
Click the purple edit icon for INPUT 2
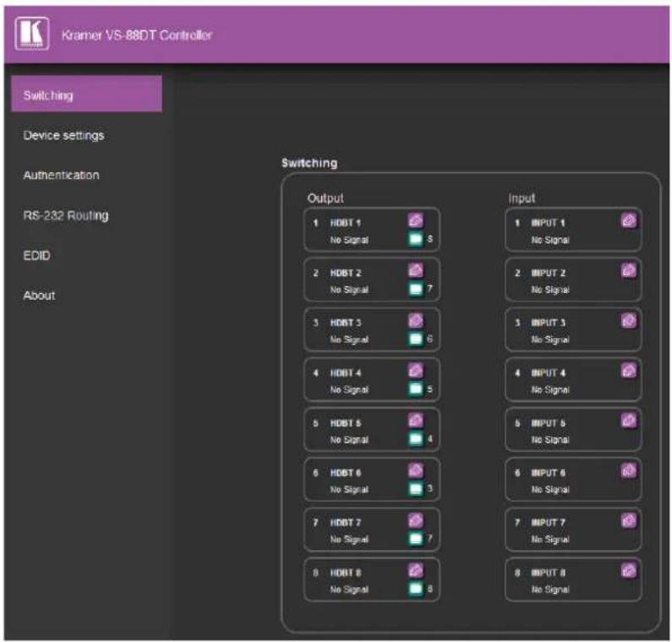click(629, 270)
